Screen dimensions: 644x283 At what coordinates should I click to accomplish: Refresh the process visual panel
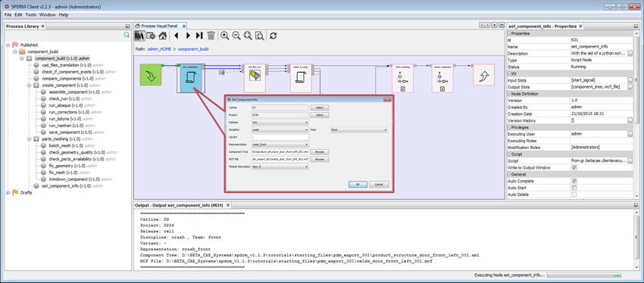pos(273,36)
